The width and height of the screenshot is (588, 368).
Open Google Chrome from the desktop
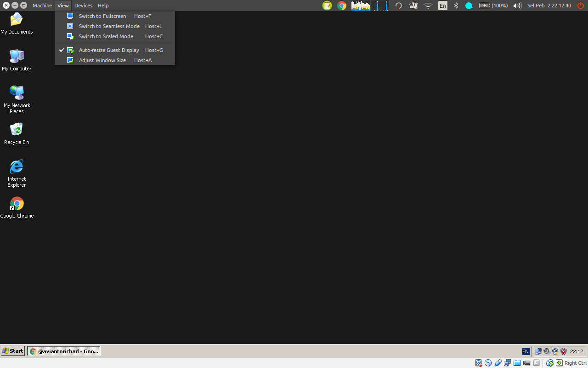coord(17,204)
